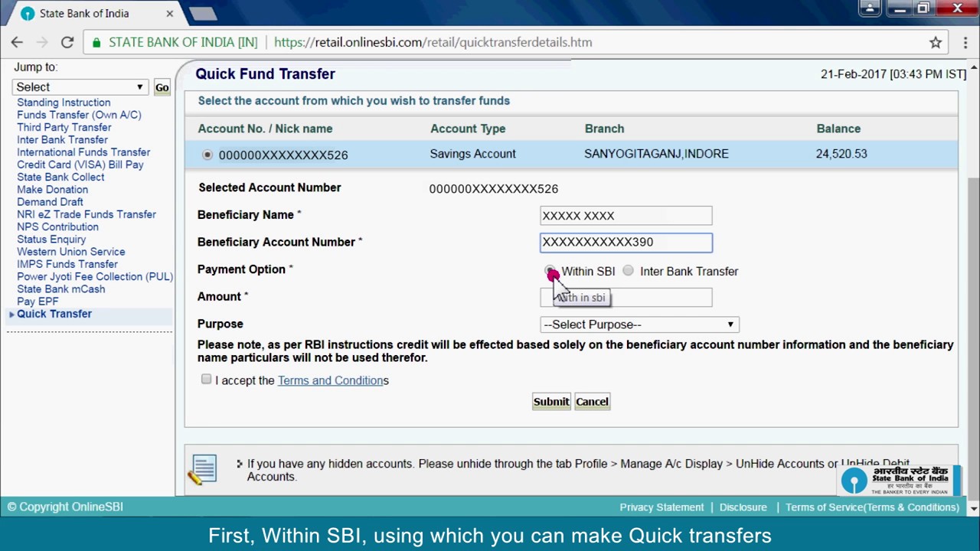Click the Beneficiary Account Number field
Viewport: 980px width, 551px height.
pos(626,243)
